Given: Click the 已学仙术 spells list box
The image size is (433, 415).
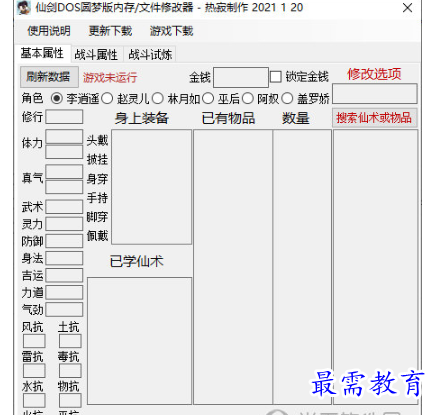Looking at the screenshot, I should (x=140, y=341).
